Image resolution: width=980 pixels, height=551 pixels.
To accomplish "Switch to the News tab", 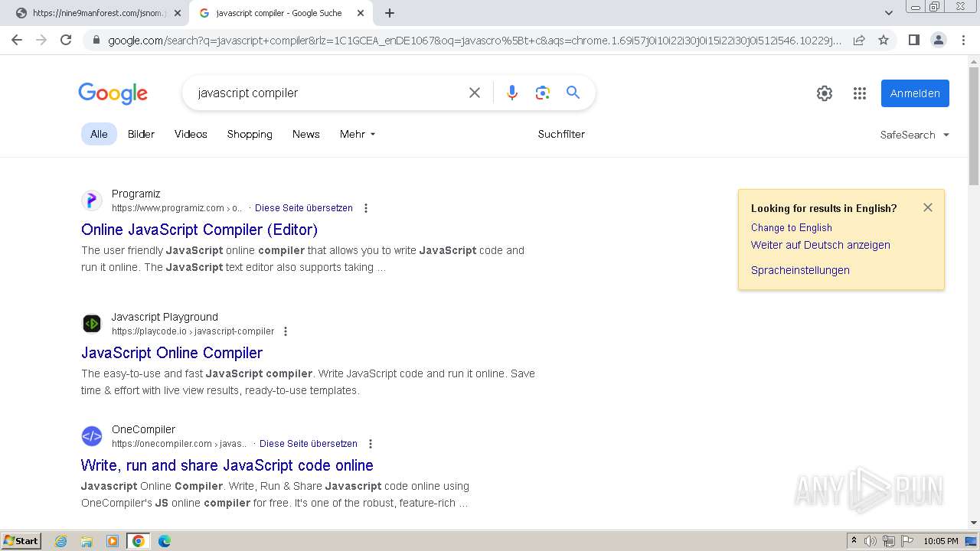I will pos(305,134).
